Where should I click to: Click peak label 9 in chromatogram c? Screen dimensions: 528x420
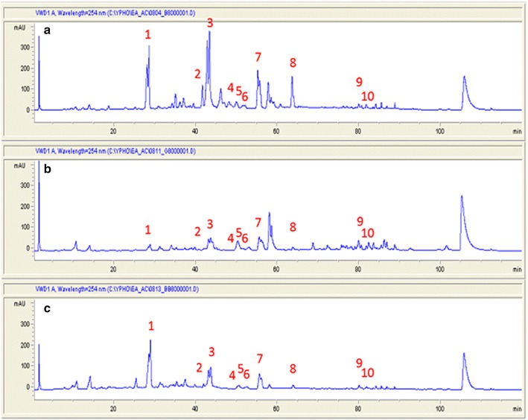click(359, 363)
